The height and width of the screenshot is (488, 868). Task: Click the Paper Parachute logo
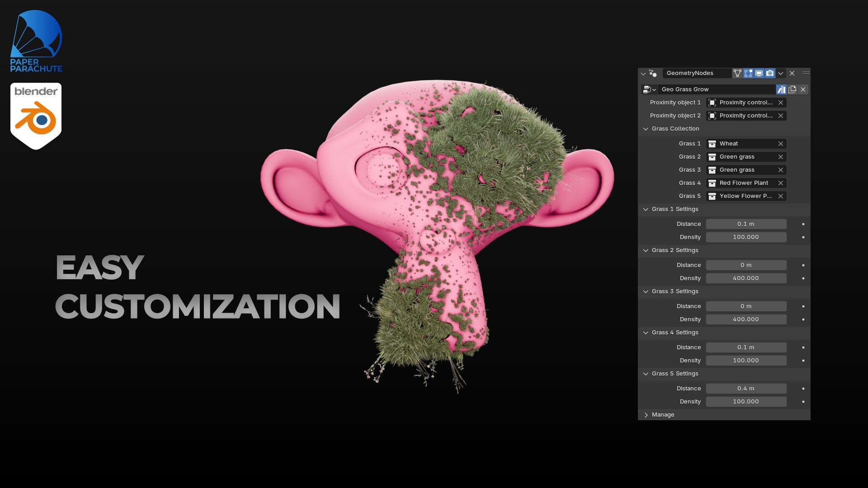coord(36,41)
